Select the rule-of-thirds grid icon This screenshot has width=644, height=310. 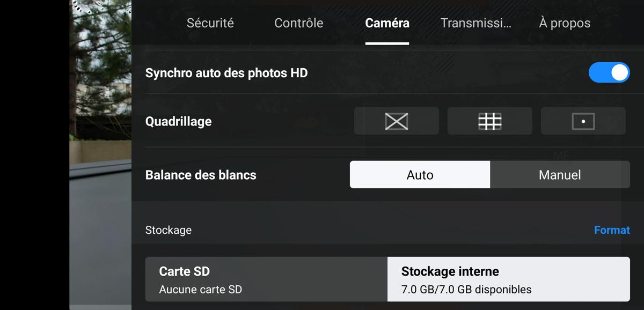click(x=490, y=121)
